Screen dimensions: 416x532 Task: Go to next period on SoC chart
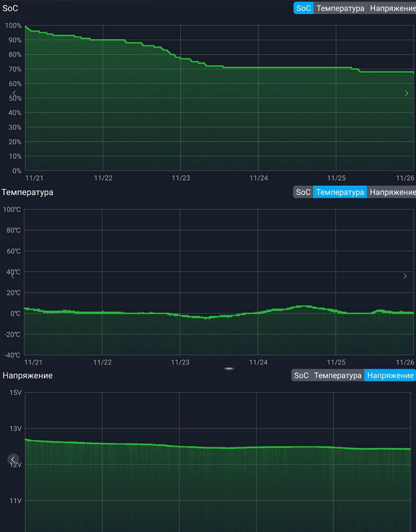pyautogui.click(x=406, y=93)
